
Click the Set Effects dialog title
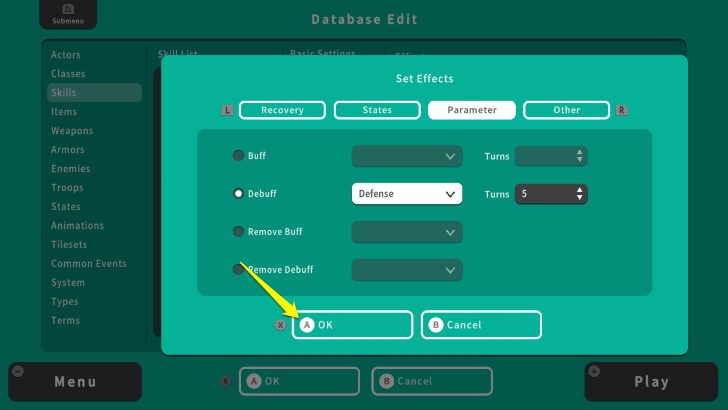(x=424, y=78)
